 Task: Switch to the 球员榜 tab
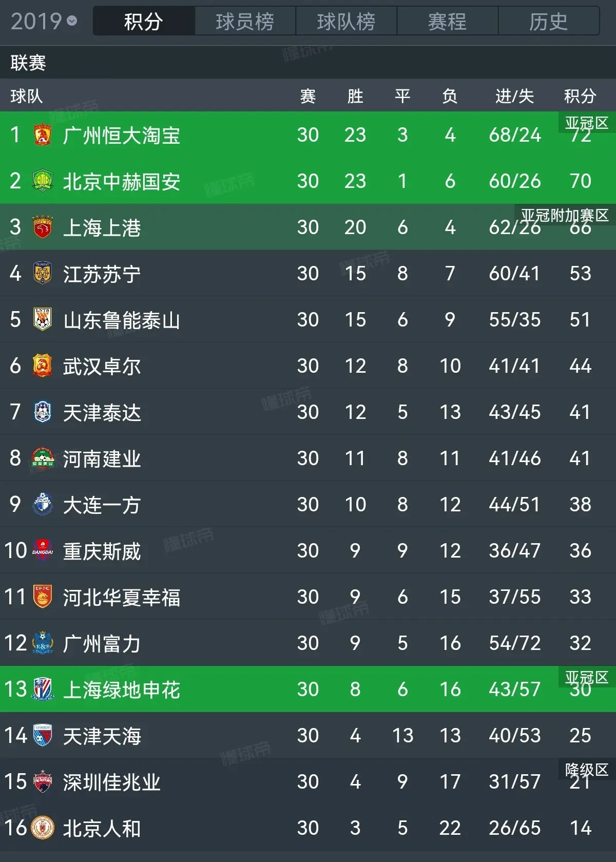[x=245, y=21]
